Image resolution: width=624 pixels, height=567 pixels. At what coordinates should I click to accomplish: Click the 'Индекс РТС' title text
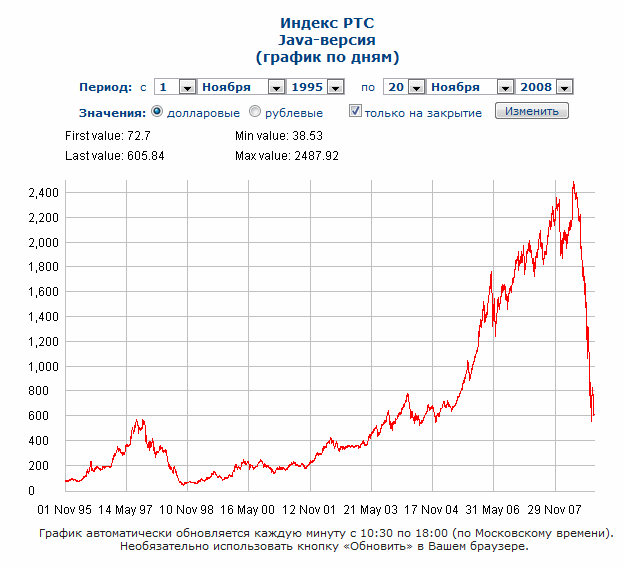327,23
